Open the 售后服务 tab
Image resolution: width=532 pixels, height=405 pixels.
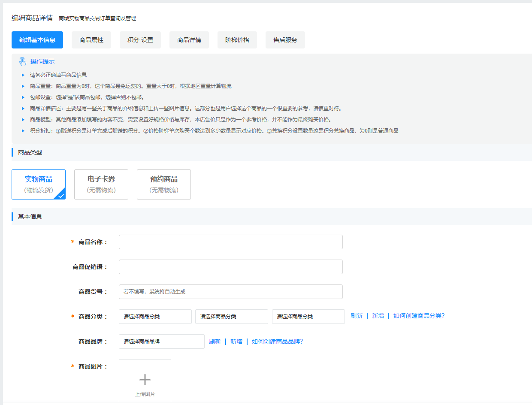[x=285, y=40]
